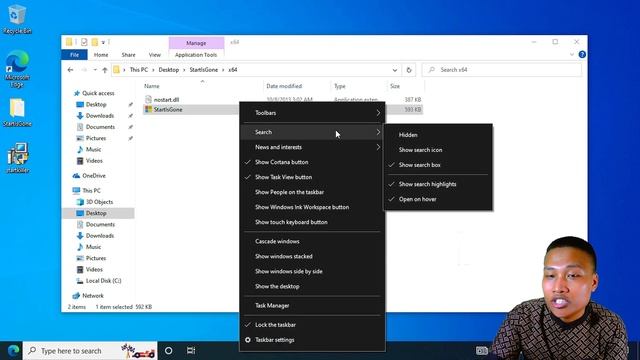Open Microsoft Edge desktop shortcut
This screenshot has height=360, width=640.
[17, 68]
